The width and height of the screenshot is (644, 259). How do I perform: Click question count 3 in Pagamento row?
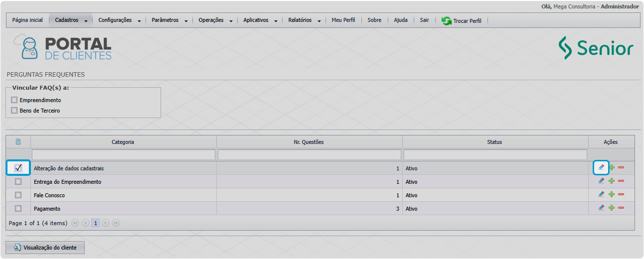[398, 209]
